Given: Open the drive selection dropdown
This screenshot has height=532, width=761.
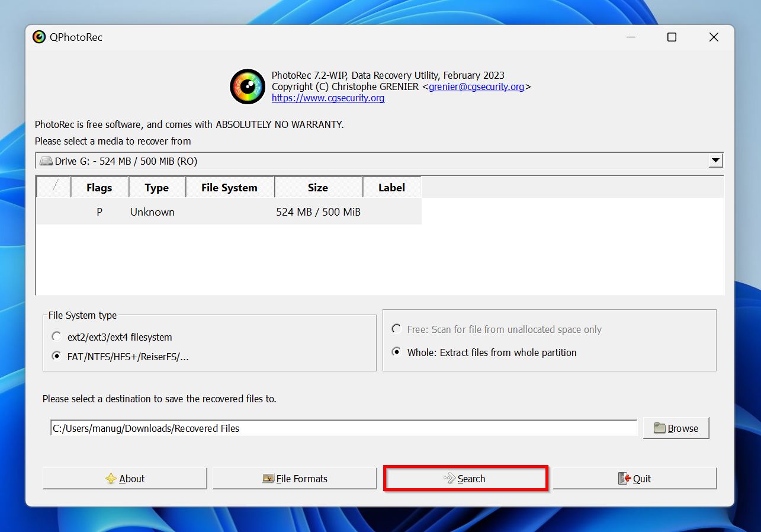Looking at the screenshot, I should [x=715, y=160].
